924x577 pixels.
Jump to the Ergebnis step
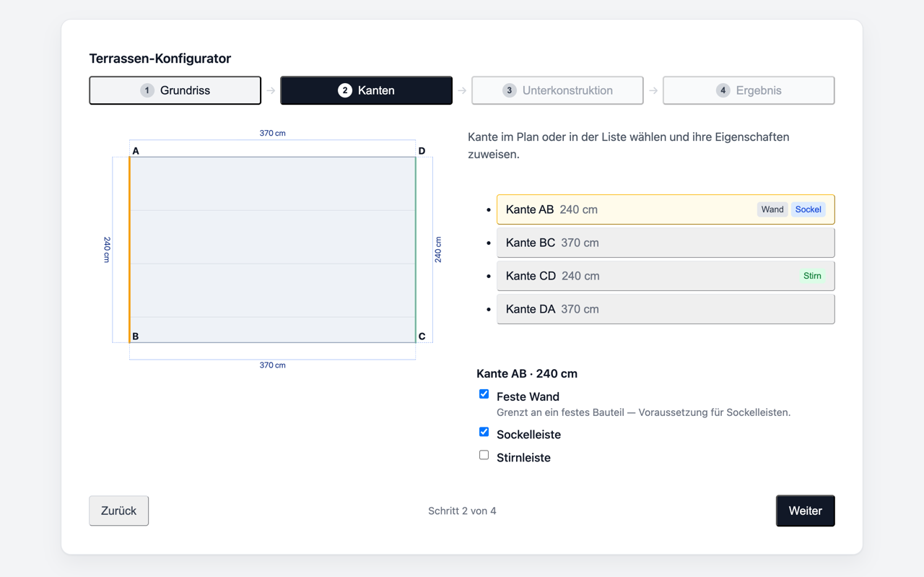(749, 90)
